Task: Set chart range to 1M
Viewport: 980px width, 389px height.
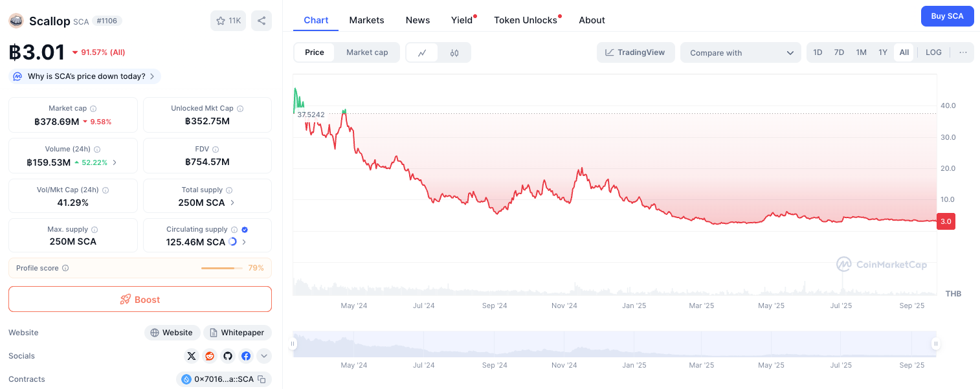Action: (861, 52)
